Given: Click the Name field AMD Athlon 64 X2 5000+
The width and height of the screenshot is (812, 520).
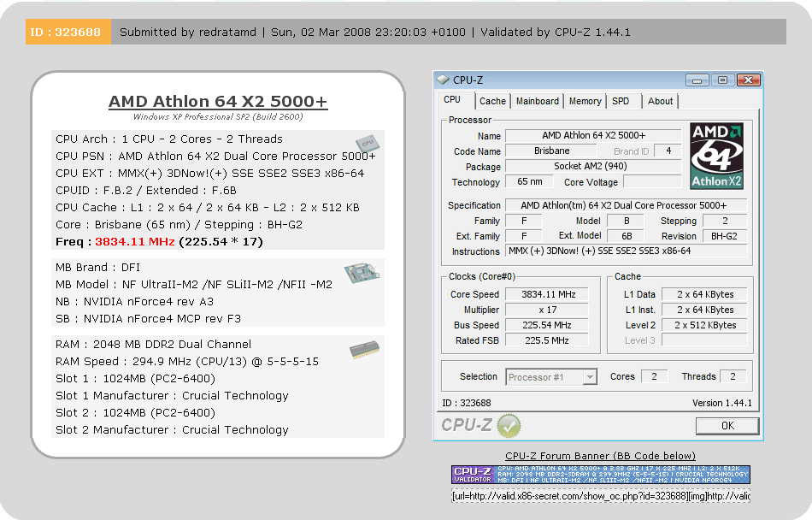Looking at the screenshot, I should point(593,136).
